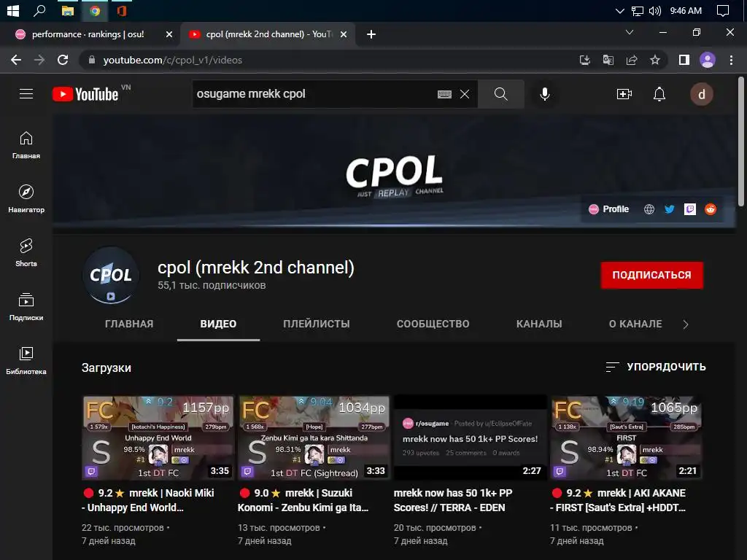Click the cpol channel avatar
Viewport: 747px width, 560px height.
(111, 276)
